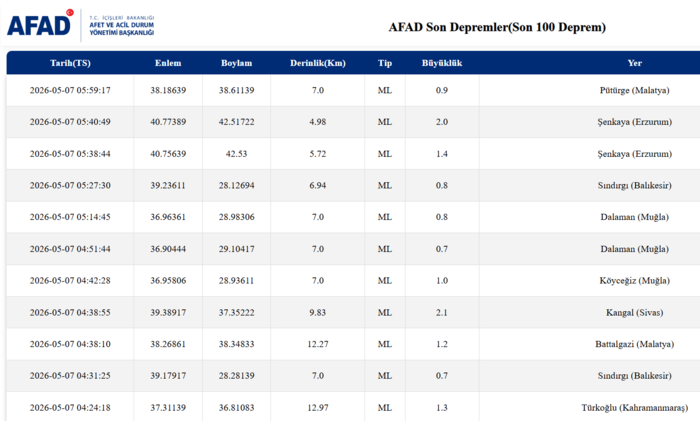Click the Kangal (Sivas) location cell
700x421 pixels.
point(634,313)
